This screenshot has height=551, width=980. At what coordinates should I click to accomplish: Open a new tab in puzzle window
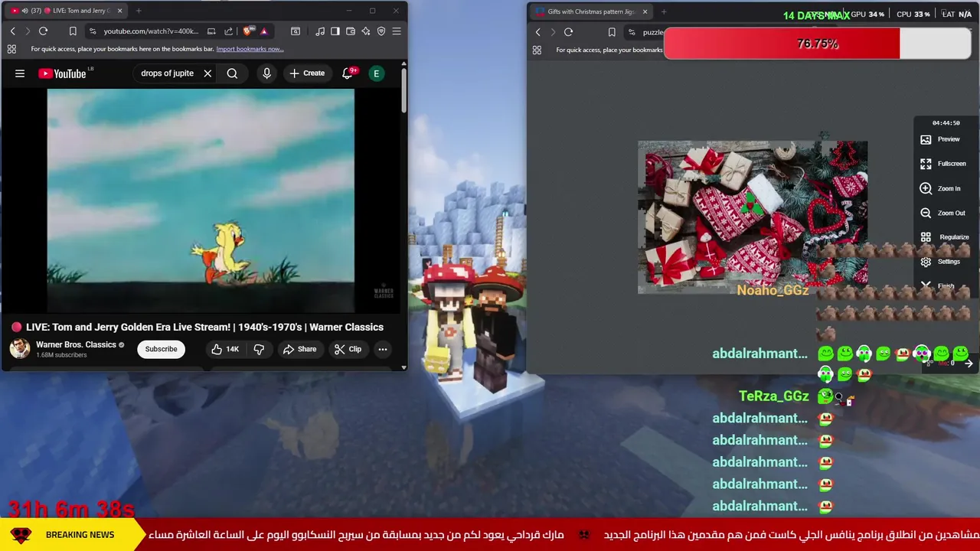pos(663,11)
